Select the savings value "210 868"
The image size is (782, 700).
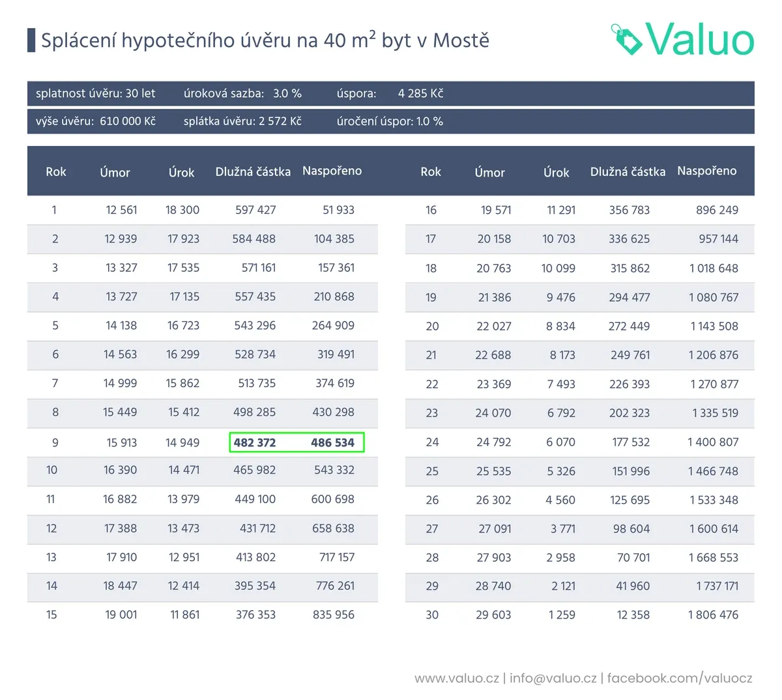pyautogui.click(x=334, y=297)
